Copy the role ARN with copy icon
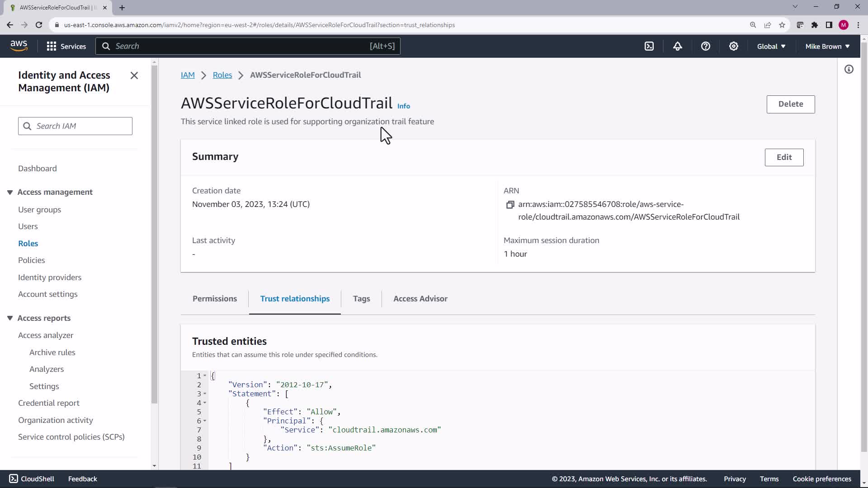Image resolution: width=868 pixels, height=488 pixels. pyautogui.click(x=510, y=205)
